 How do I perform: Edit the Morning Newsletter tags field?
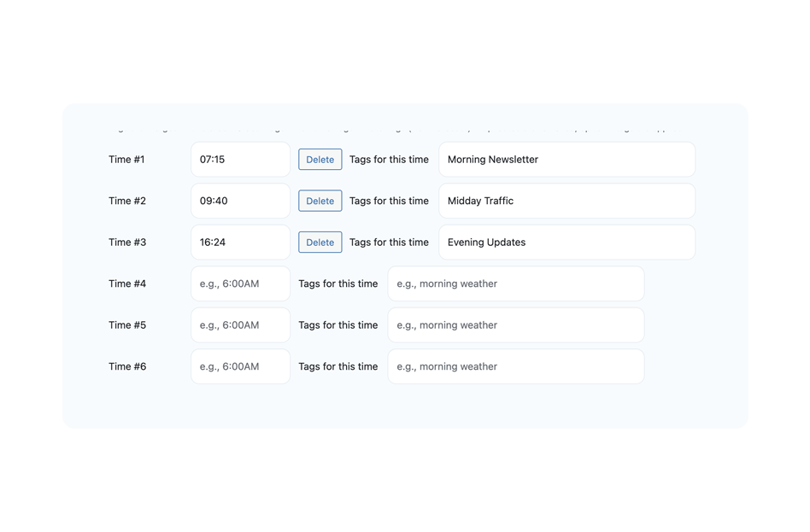[566, 160]
